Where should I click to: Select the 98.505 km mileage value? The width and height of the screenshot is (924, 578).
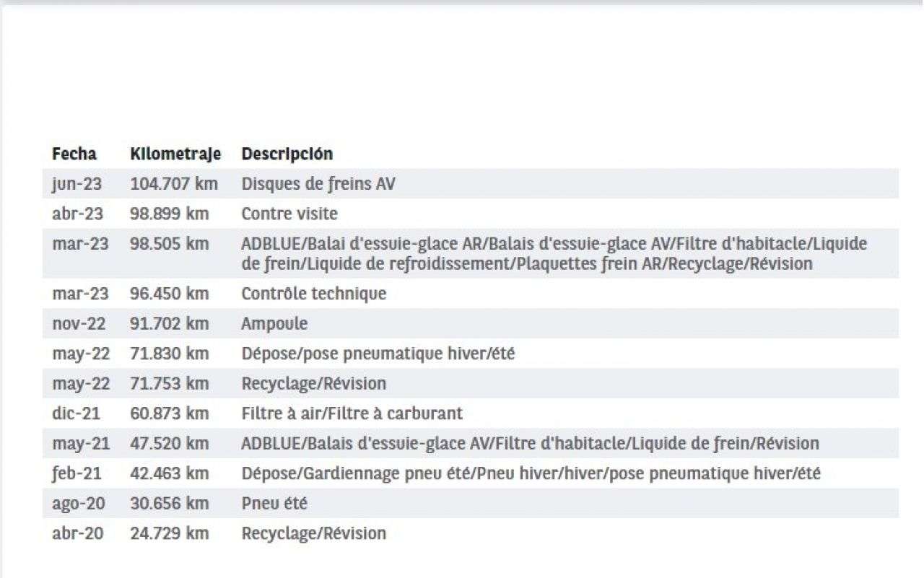coord(170,244)
